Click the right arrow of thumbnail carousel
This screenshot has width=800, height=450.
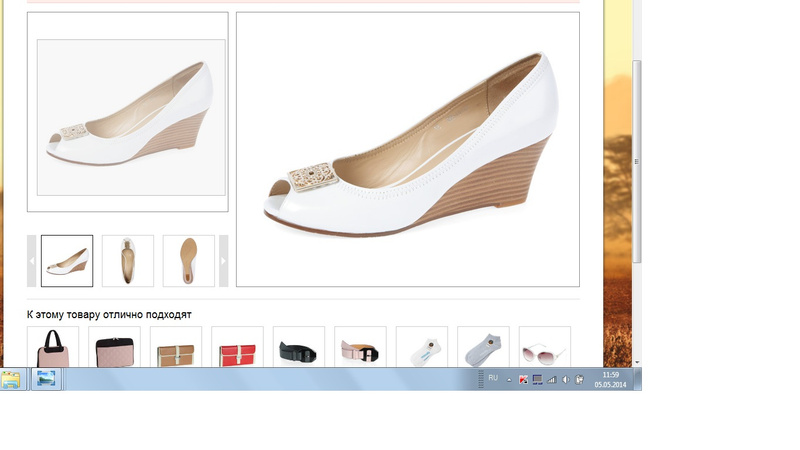pos(223,261)
